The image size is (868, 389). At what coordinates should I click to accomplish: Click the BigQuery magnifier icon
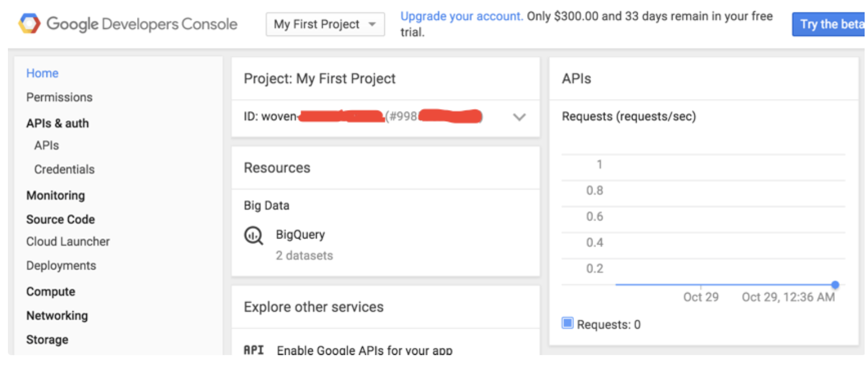253,235
